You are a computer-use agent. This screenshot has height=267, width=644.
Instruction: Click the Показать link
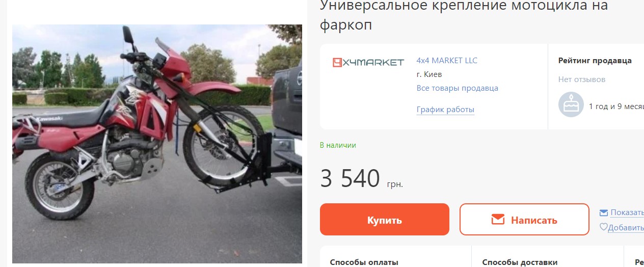627,212
